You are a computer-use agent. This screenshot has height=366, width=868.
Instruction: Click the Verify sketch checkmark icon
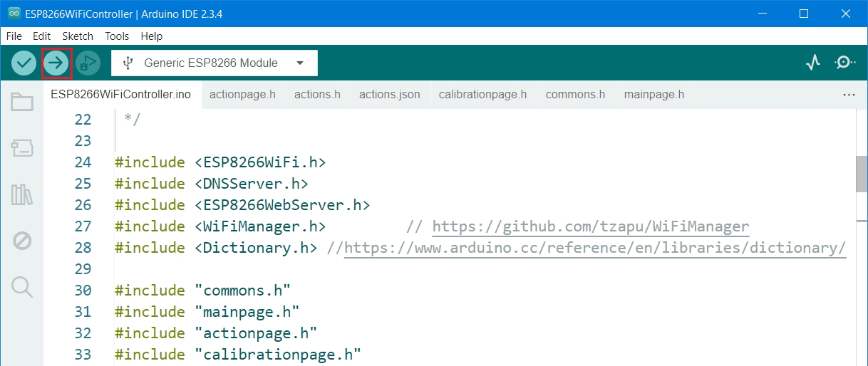point(24,63)
